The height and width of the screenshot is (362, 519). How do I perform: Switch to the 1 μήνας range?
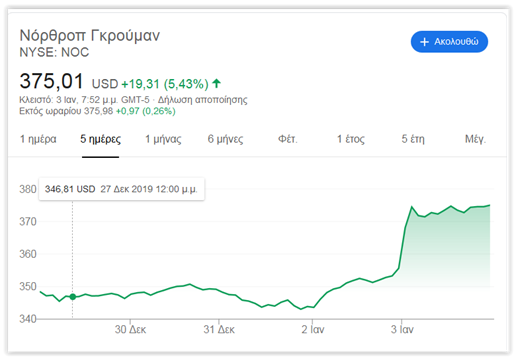coord(163,139)
